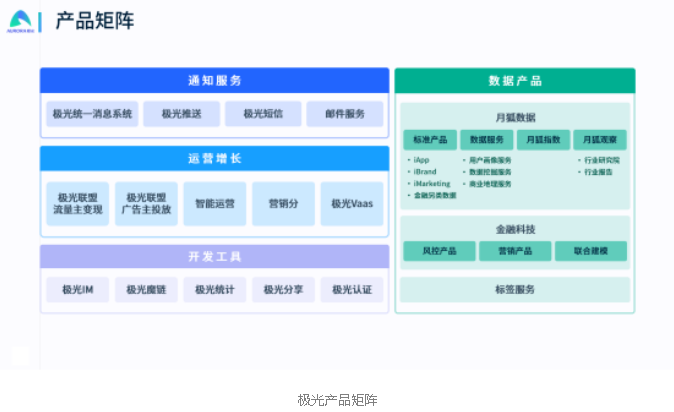Click the 极光分享 box
Image resolution: width=674 pixels, height=412 pixels.
(283, 290)
